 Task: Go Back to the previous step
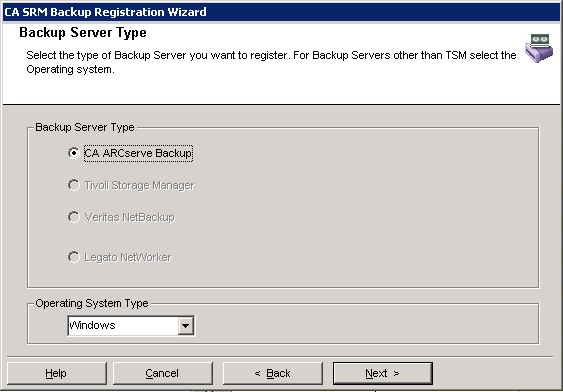tap(273, 373)
